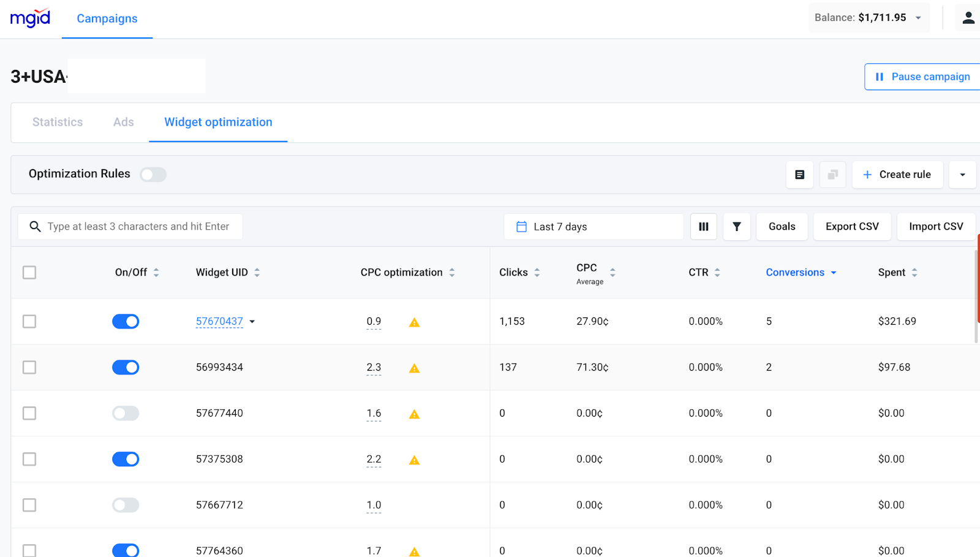Expand the chevron next to widget 57670437
980x557 pixels.
252,321
